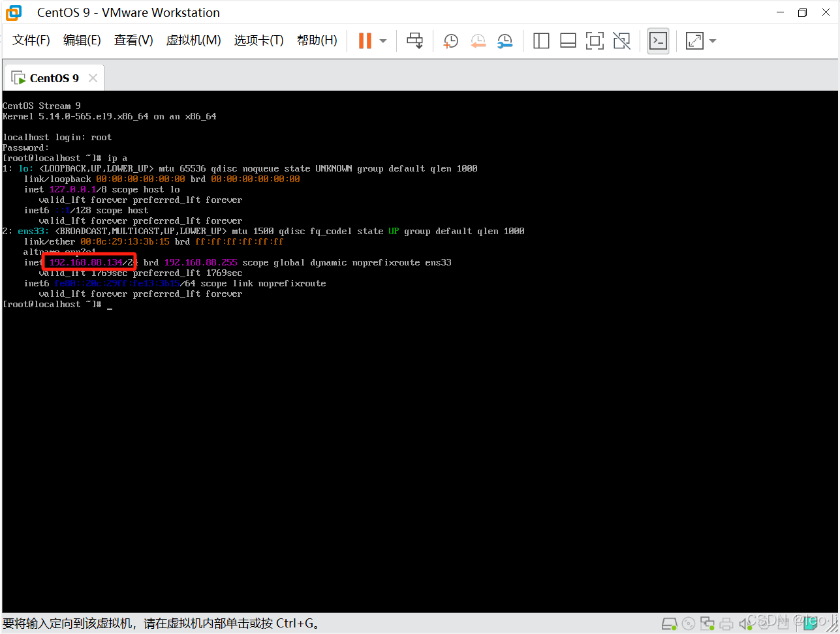Click the green UP state text
This screenshot has height=634, width=840.
[394, 232]
